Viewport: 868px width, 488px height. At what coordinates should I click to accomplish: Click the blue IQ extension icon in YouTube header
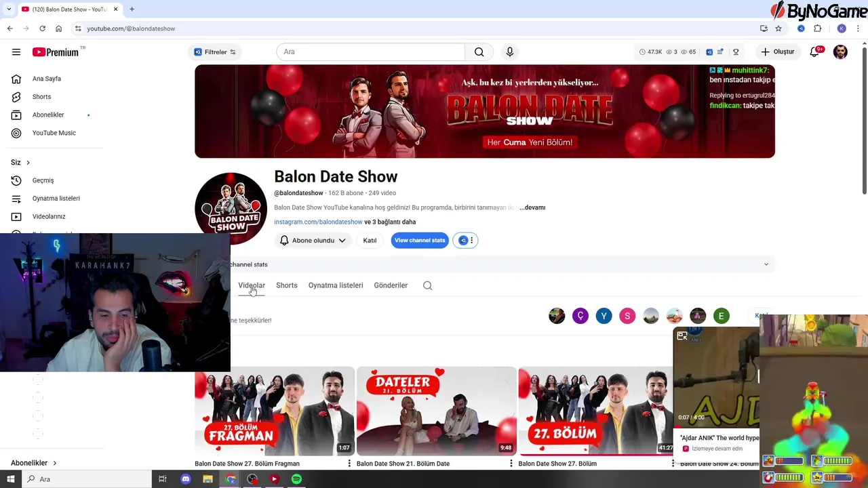click(709, 52)
